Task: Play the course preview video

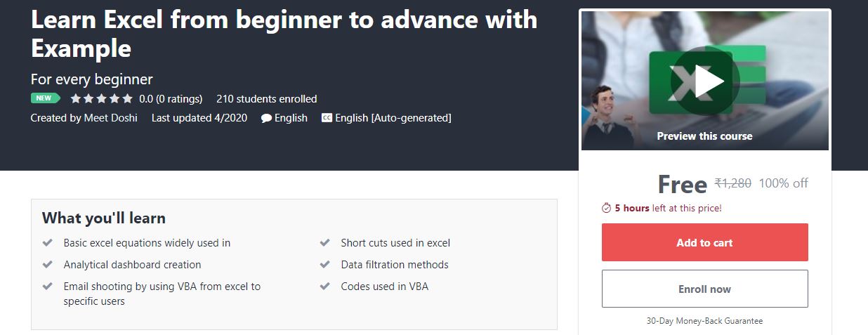Action: coord(704,81)
